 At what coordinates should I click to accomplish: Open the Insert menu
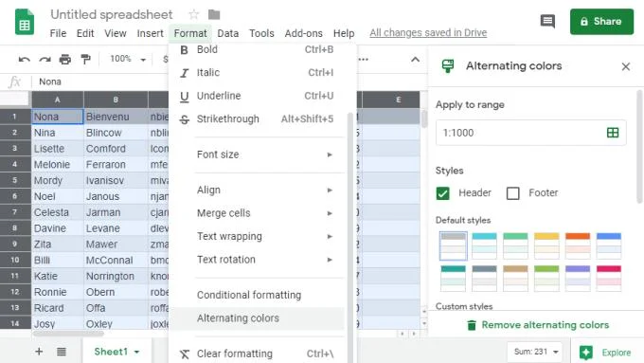click(x=150, y=33)
